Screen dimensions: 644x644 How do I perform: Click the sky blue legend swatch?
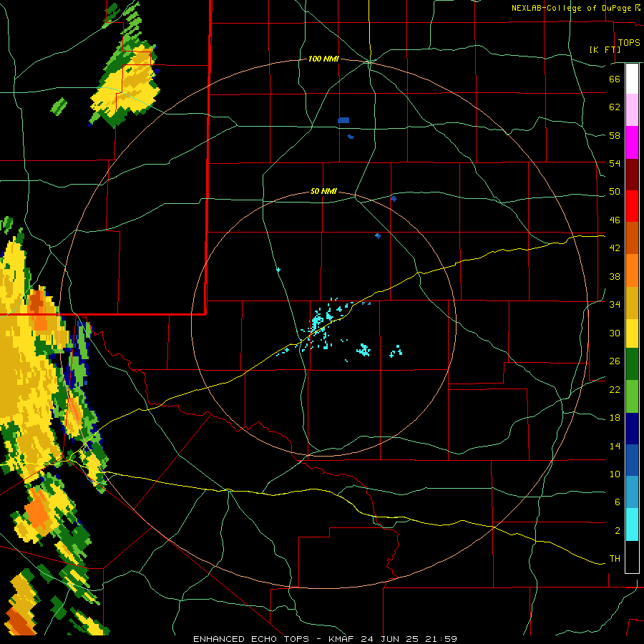pos(632,492)
